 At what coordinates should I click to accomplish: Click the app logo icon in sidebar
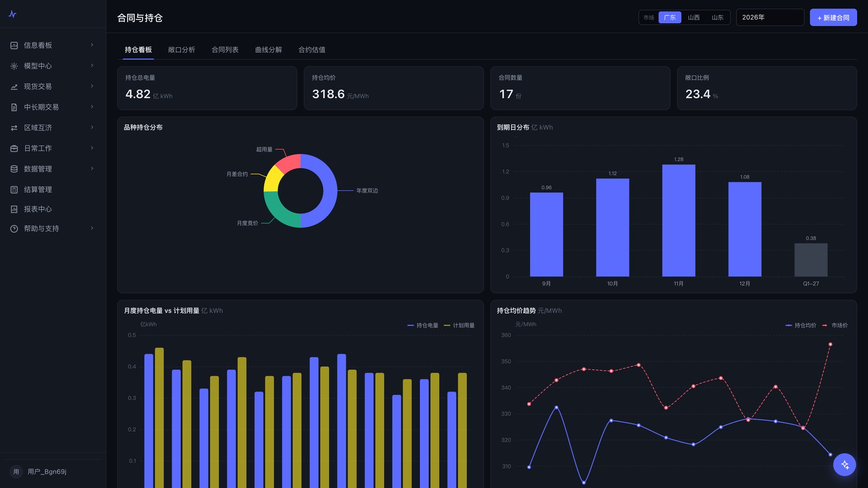12,14
